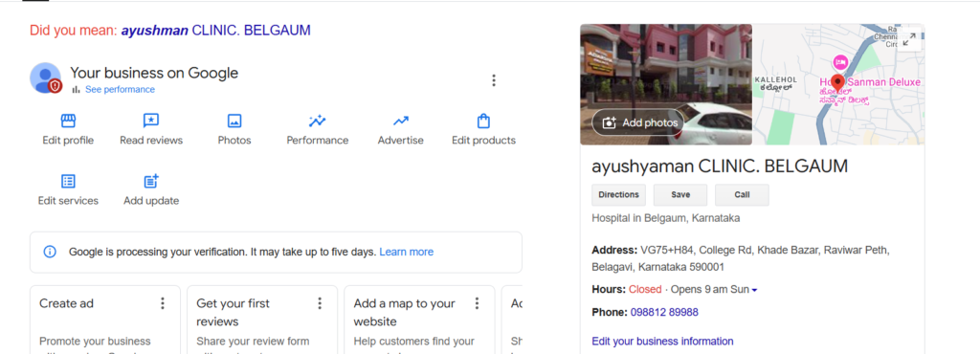Click the Add photos button on image
Image resolution: width=980 pixels, height=354 pixels.
(x=639, y=123)
